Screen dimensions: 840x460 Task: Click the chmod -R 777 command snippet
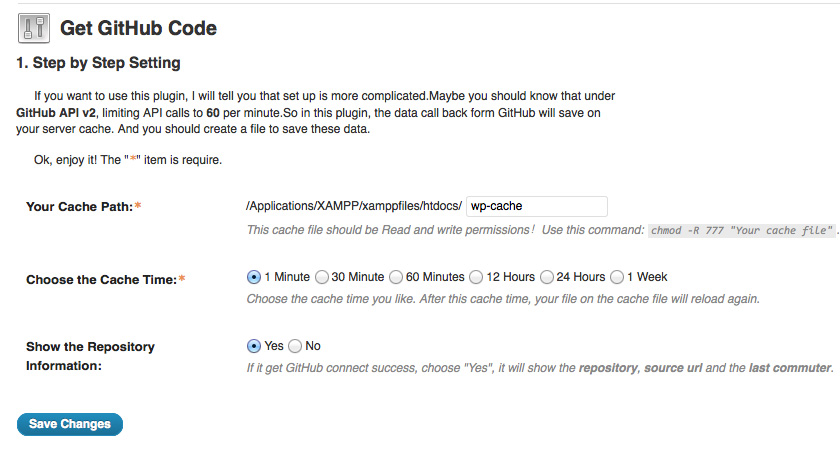(x=742, y=231)
